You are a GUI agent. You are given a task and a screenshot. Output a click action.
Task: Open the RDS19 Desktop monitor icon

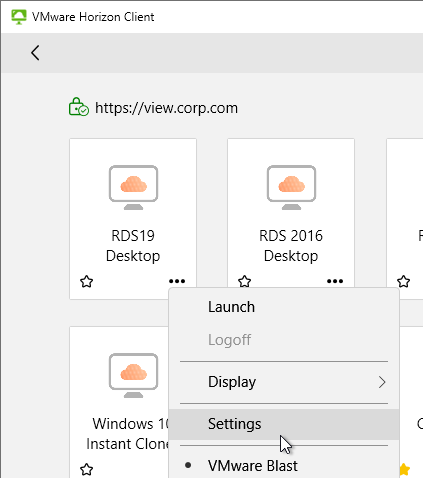tap(133, 188)
